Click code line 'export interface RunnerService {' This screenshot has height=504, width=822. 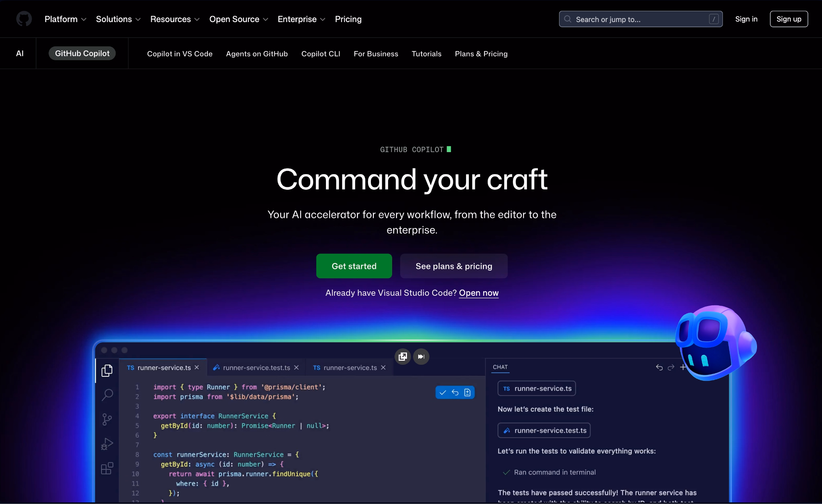214,416
